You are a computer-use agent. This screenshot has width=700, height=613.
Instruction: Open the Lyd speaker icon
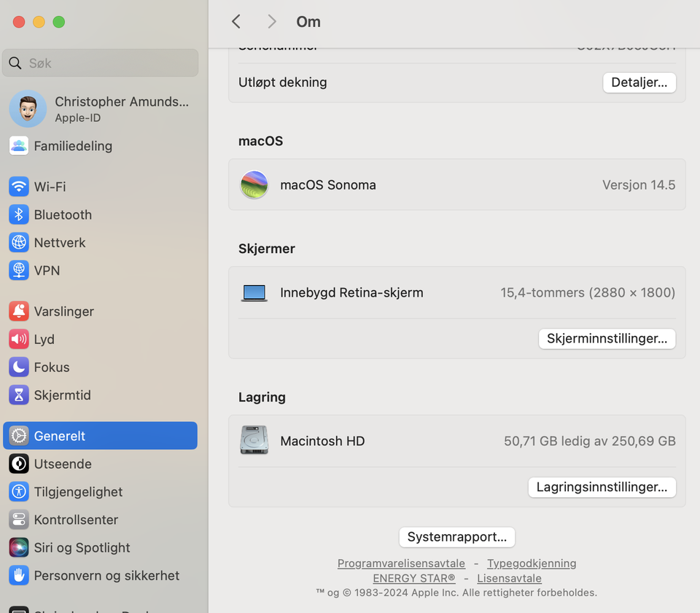19,339
